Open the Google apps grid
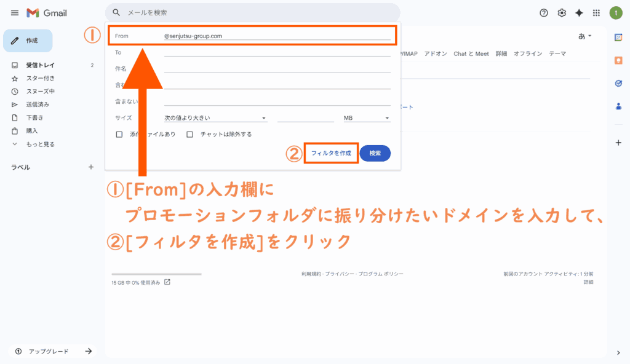The width and height of the screenshot is (630, 364). 596,13
